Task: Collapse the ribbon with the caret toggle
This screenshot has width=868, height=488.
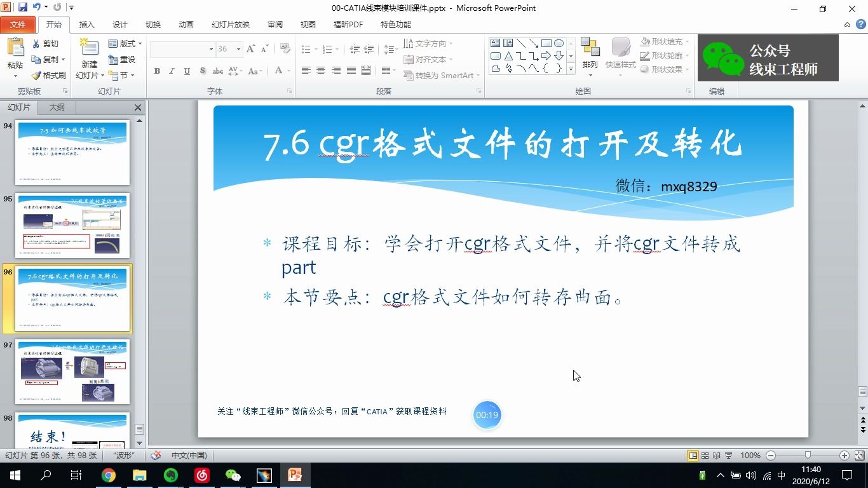Action: click(847, 24)
